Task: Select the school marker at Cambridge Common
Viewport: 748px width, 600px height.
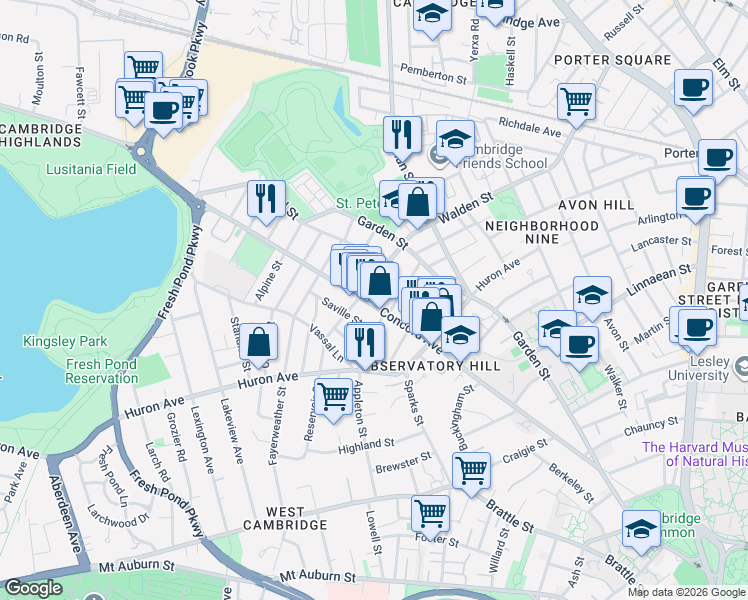Action: pos(641,530)
